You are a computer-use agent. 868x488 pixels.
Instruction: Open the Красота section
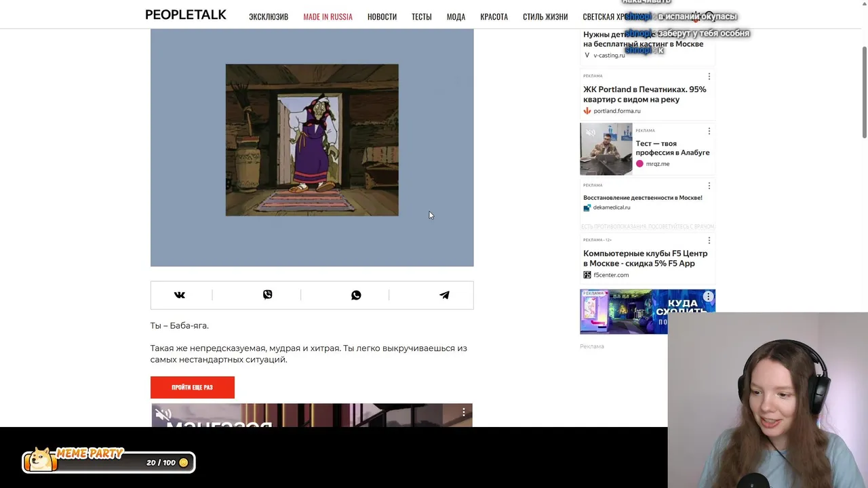tap(494, 17)
